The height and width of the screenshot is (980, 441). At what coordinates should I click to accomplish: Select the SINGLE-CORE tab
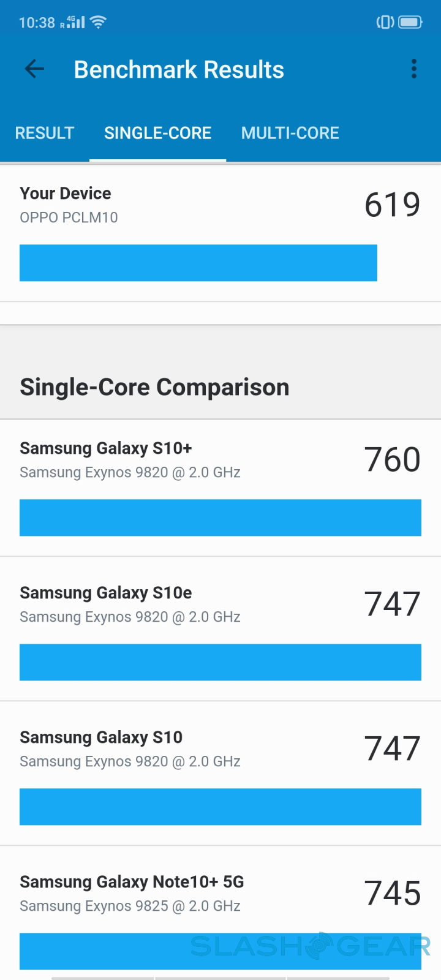tap(157, 133)
